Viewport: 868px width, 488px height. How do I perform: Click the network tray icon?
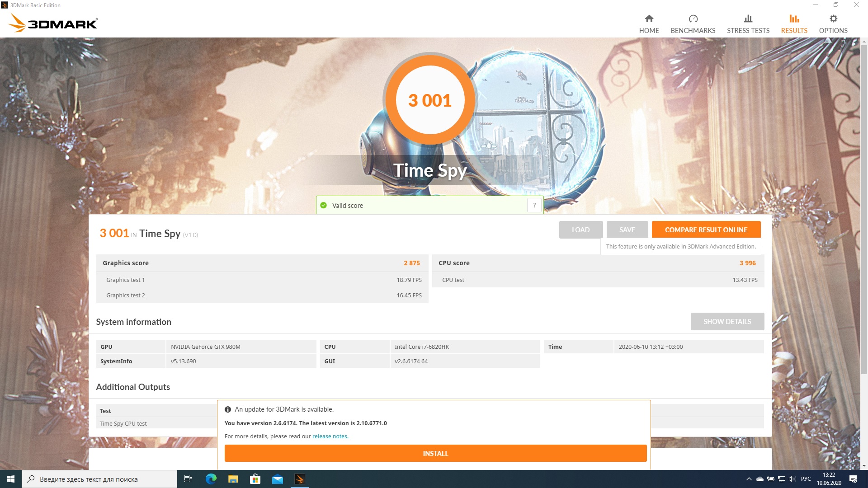pyautogui.click(x=782, y=479)
